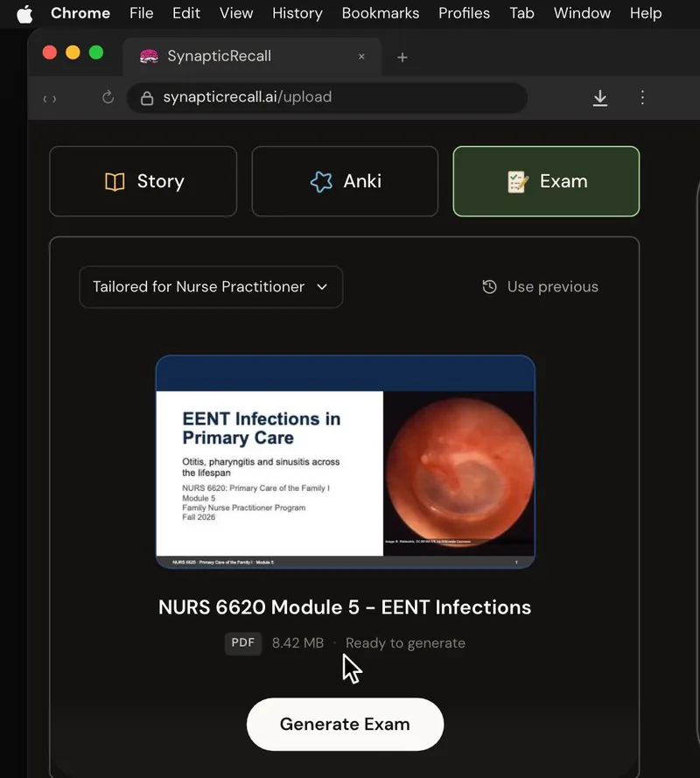Select the SynapticRecall browser tab
The width and height of the screenshot is (700, 778).
click(x=252, y=56)
